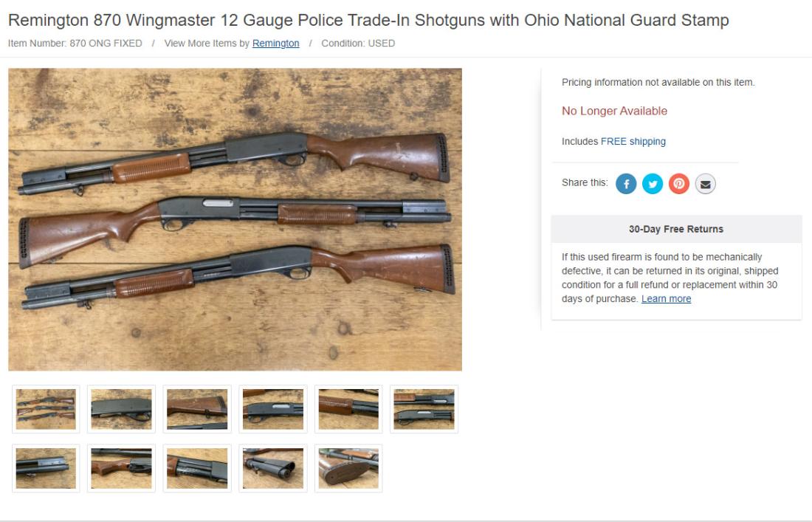Select seventh thumbnail showing barrel end
Screen dimensions: 812x522
point(46,468)
